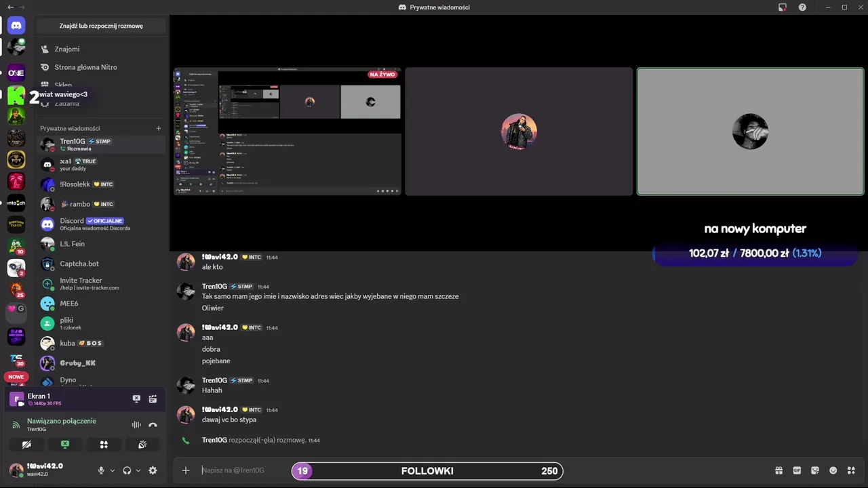Expand microphone input options arrow
Screen dimensions: 868x488
pyautogui.click(x=113, y=470)
